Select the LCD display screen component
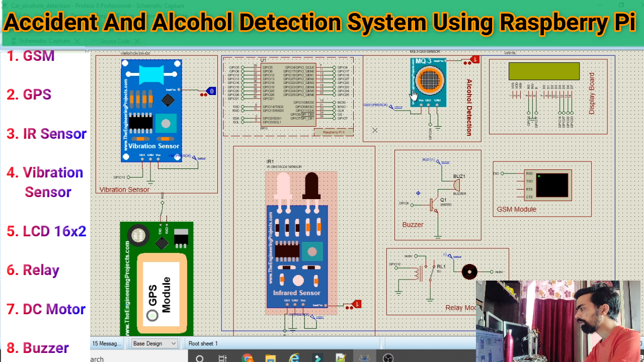 [x=544, y=71]
